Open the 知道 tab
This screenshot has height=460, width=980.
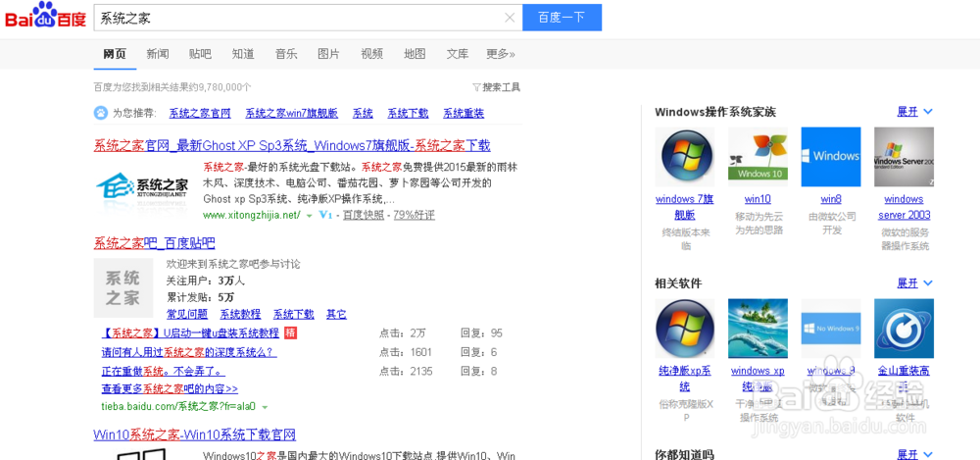click(x=243, y=54)
